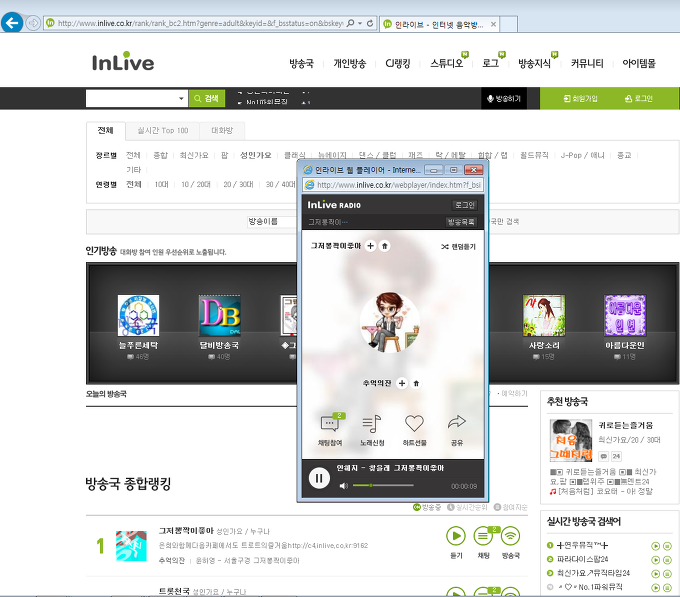Viewport: 680px width, 597px height.
Task: Click the DJ avatar image in player
Action: [390, 322]
